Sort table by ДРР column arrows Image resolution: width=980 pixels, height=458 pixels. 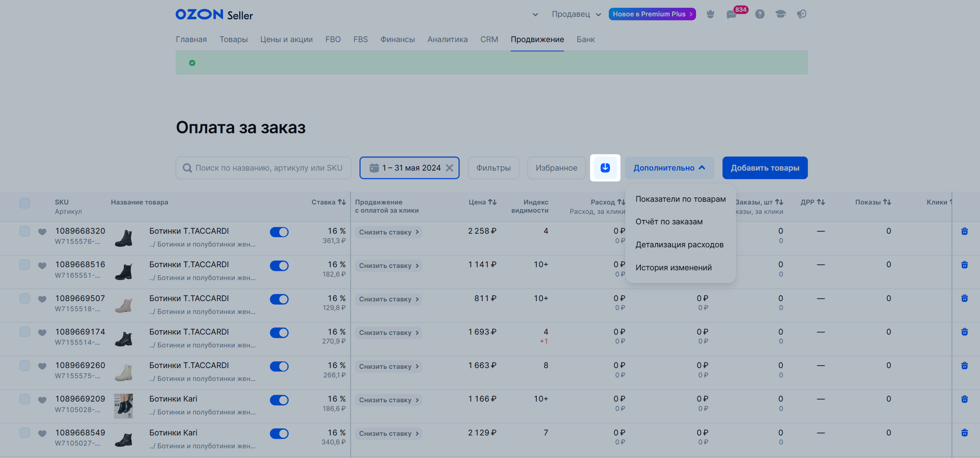point(821,202)
